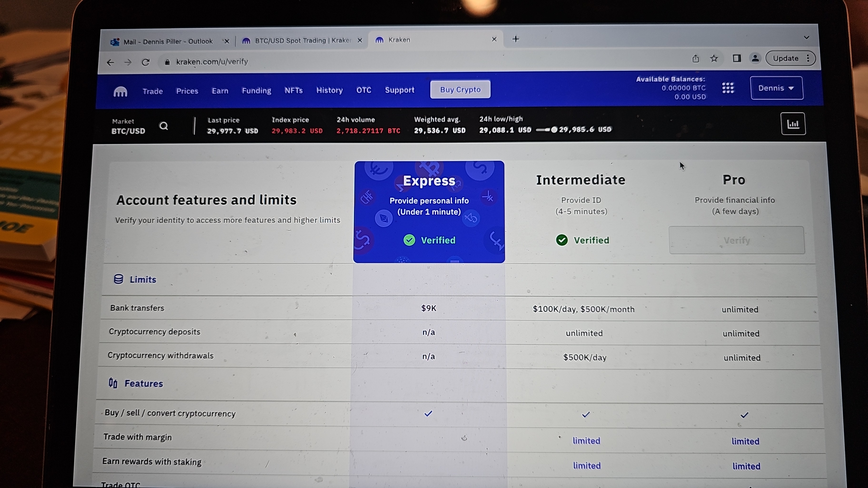Open the Earn menu item

coord(220,91)
